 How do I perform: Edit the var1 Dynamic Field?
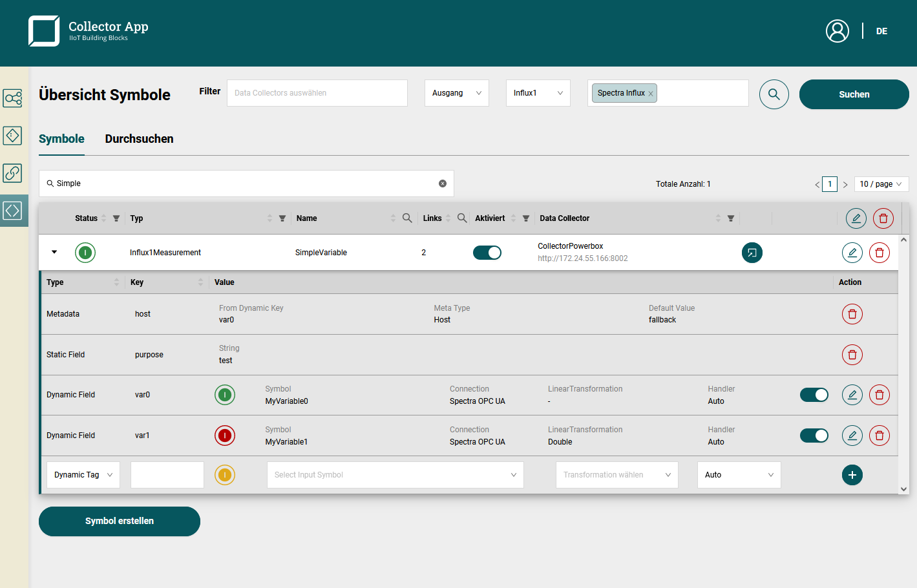click(852, 436)
